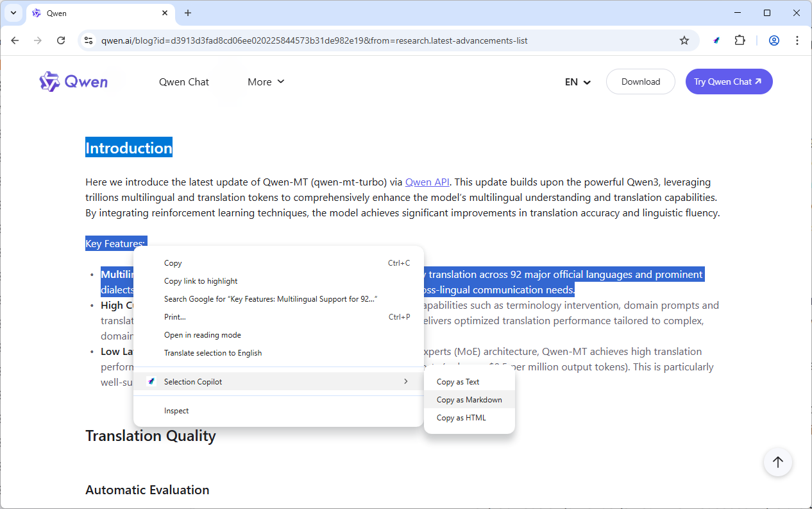Click the Selection Copilot icon in context menu

pos(151,381)
